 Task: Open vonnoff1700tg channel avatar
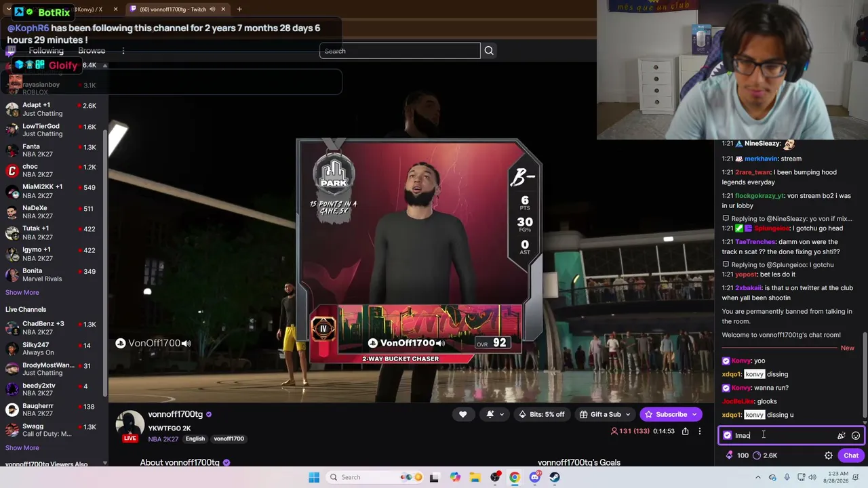point(129,424)
